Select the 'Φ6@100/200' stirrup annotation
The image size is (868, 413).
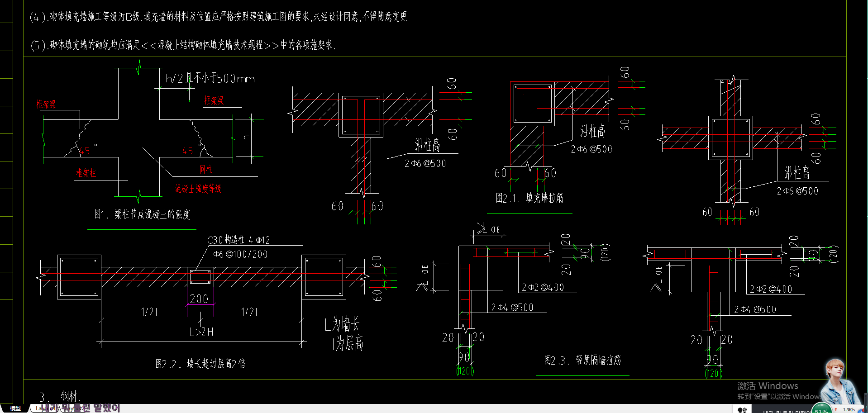(240, 254)
